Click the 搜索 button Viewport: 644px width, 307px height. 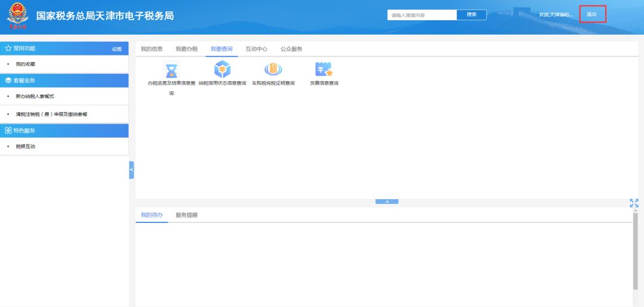tap(472, 15)
